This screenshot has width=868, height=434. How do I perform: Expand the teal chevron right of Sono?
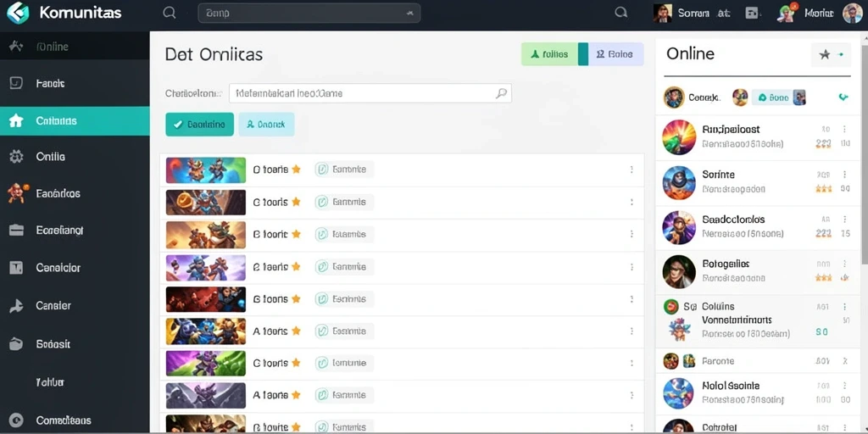pyautogui.click(x=843, y=97)
